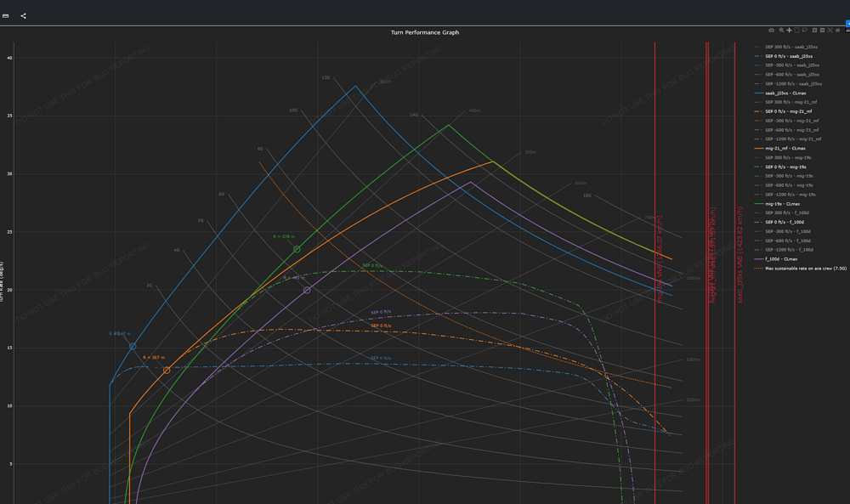This screenshot has width=850, height=504.
Task: Click the green R = 278 m circle marker
Action: [x=297, y=249]
